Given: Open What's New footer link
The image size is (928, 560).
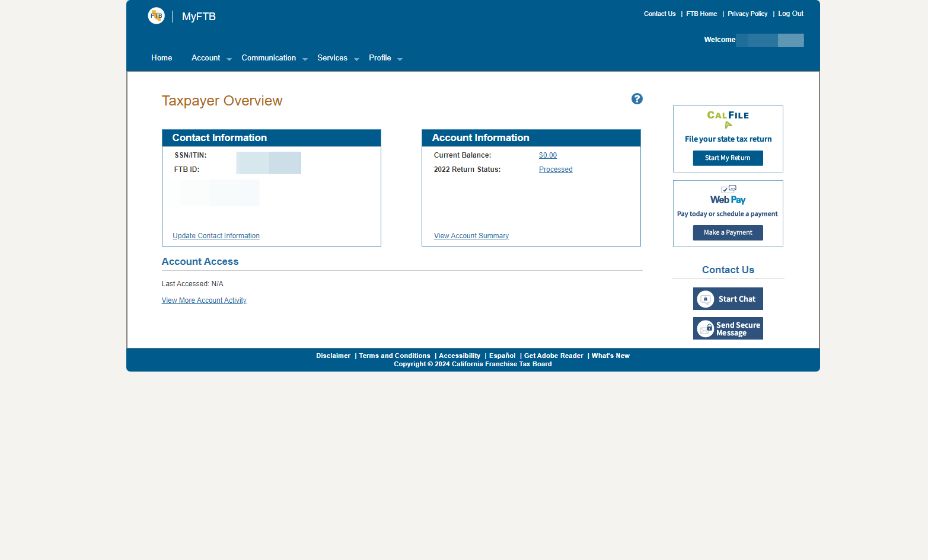Looking at the screenshot, I should 611,356.
